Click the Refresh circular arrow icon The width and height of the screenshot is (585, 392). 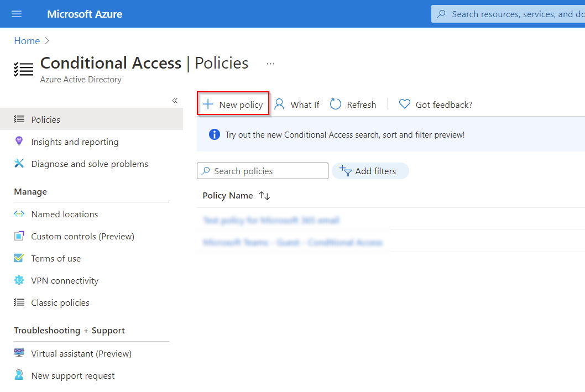tap(336, 104)
